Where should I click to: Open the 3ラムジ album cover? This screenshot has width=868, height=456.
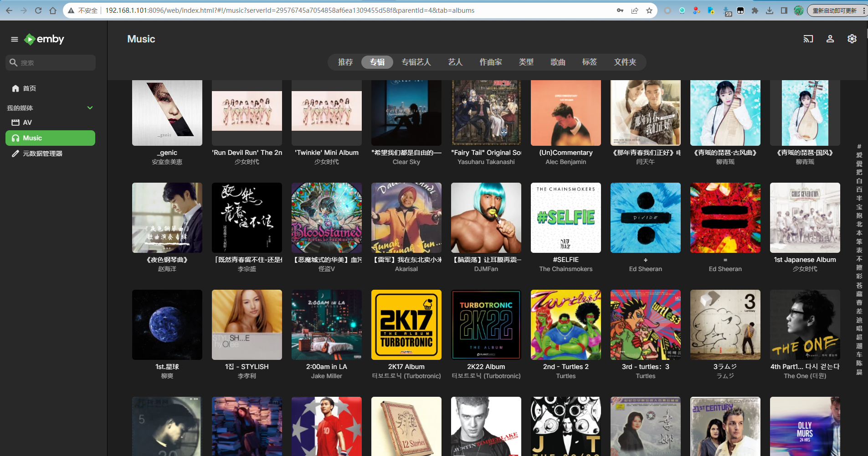(725, 325)
